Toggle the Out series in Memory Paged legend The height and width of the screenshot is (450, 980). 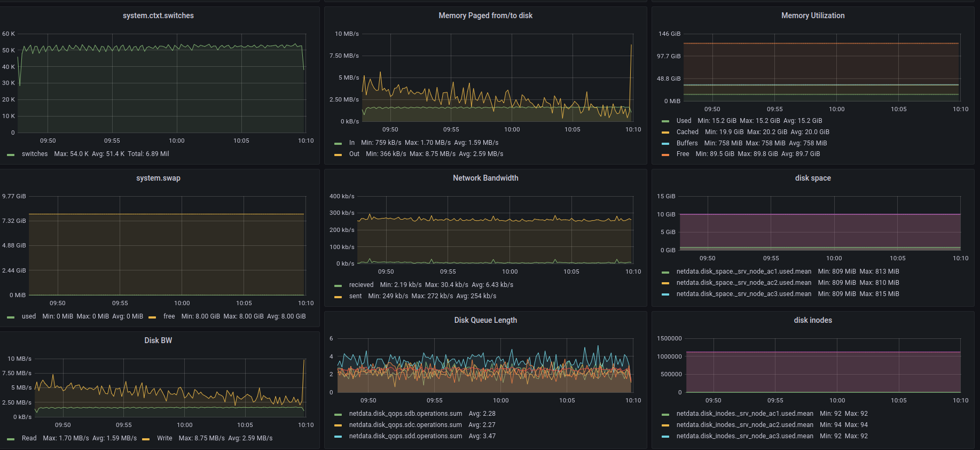click(x=354, y=154)
